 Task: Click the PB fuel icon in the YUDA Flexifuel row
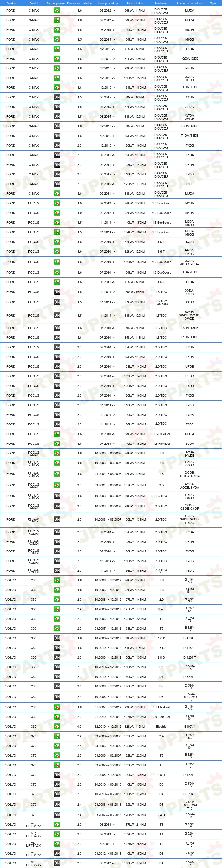57,444
